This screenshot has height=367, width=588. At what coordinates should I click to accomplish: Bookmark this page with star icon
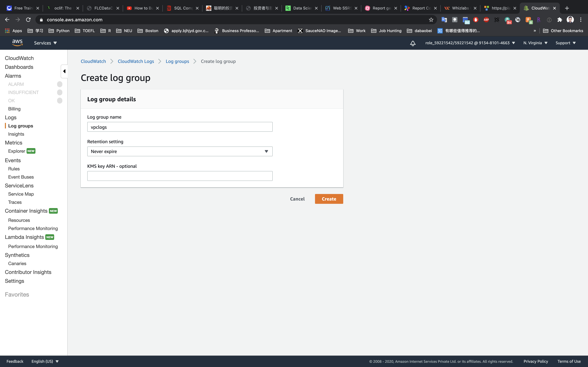pos(431,20)
